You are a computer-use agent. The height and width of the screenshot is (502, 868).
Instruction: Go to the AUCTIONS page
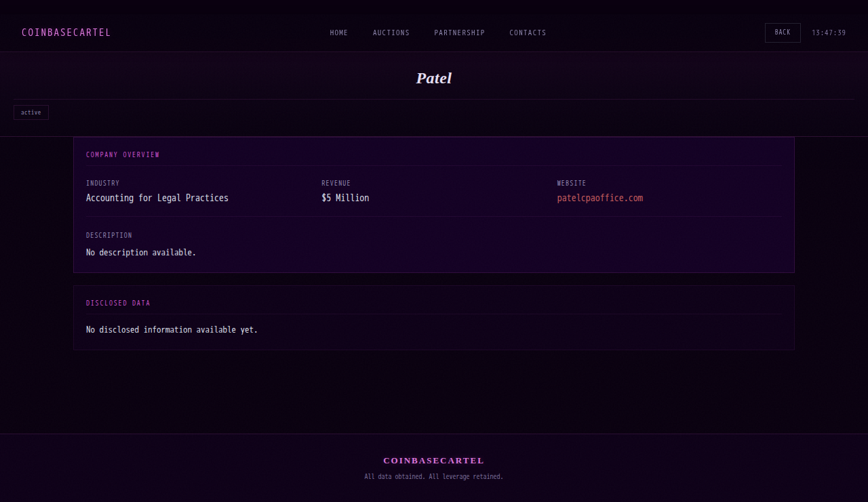point(391,33)
